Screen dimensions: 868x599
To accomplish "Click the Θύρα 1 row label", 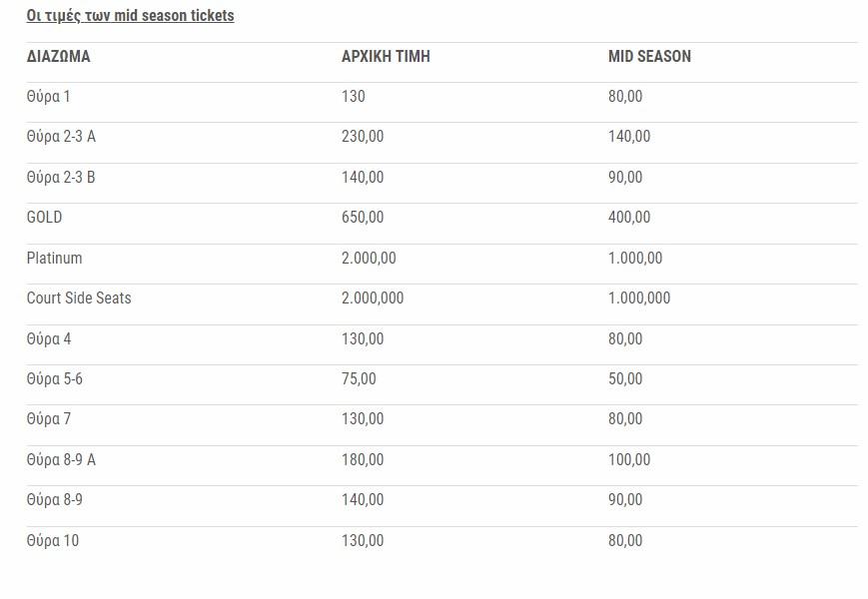I will 48,97.
